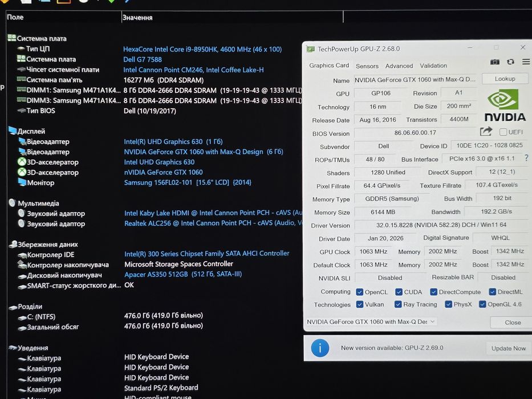Toggle the UEFI checkbox
Screen dimensions: 532x399
(503, 132)
